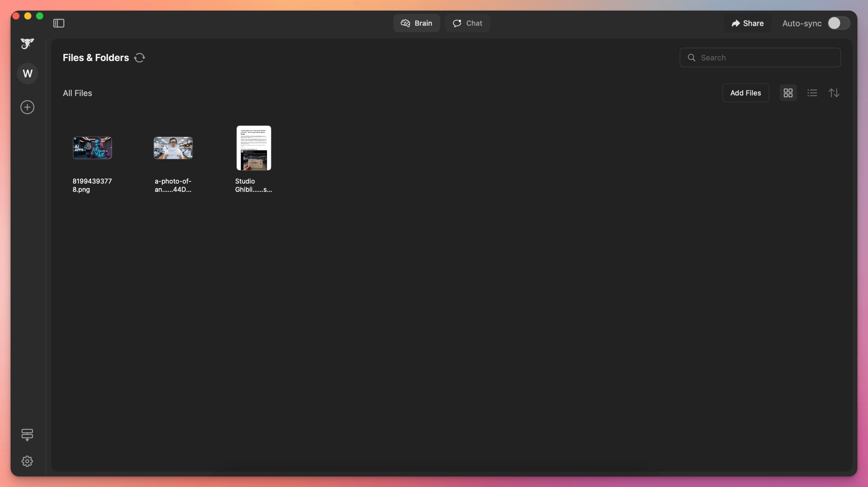868x487 pixels.
Task: Open settings gear in sidebar
Action: coord(27,461)
